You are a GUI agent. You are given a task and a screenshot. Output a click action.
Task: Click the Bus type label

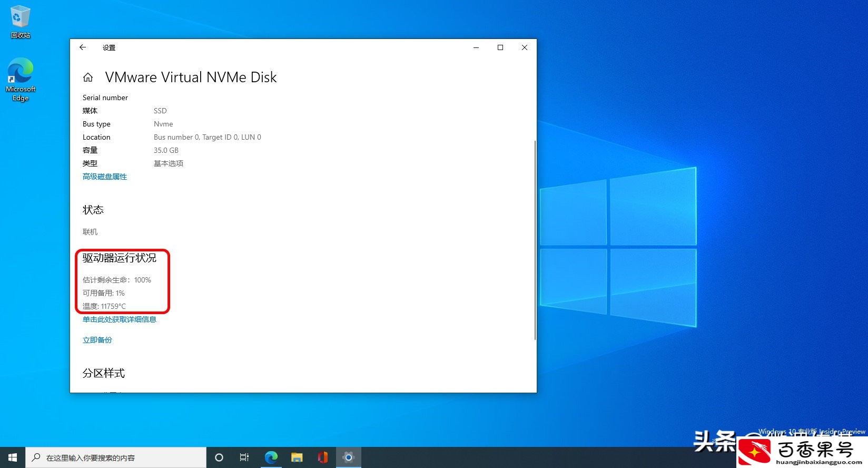point(96,124)
